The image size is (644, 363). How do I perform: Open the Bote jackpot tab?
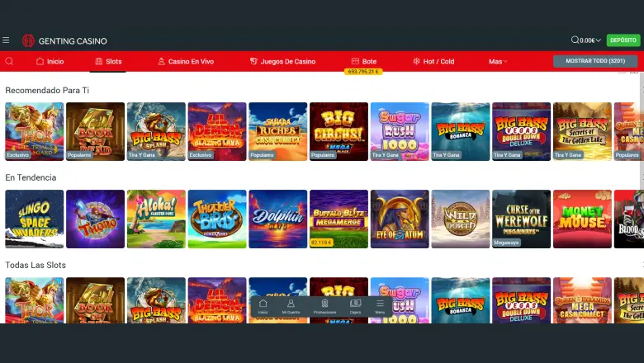coord(364,62)
